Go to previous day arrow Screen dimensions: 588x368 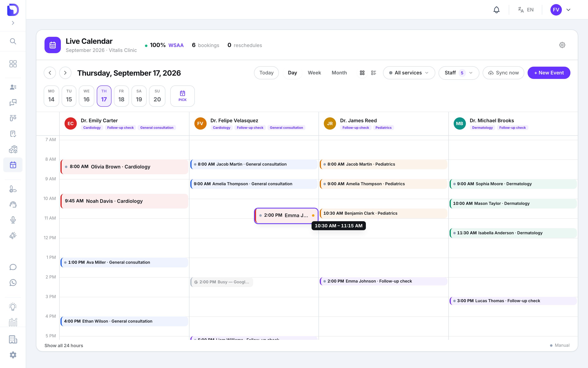[50, 73]
